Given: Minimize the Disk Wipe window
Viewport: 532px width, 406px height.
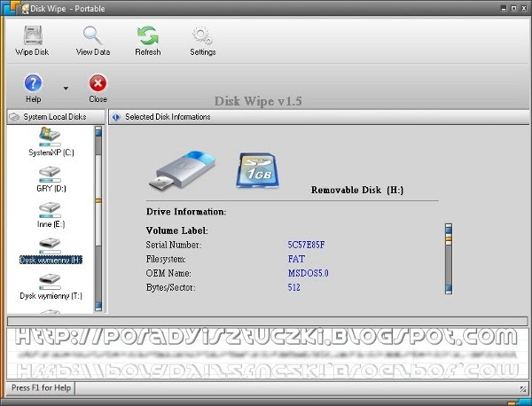Looking at the screenshot, I should (x=505, y=9).
